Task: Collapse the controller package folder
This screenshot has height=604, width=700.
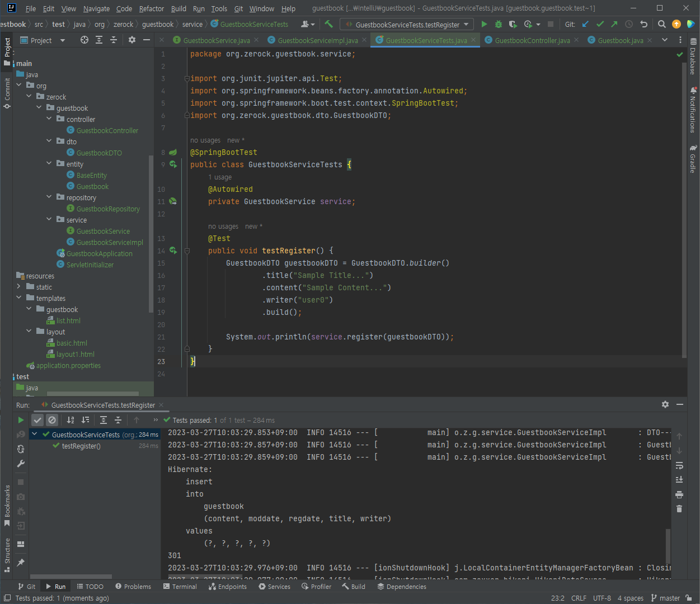Action: [49, 119]
